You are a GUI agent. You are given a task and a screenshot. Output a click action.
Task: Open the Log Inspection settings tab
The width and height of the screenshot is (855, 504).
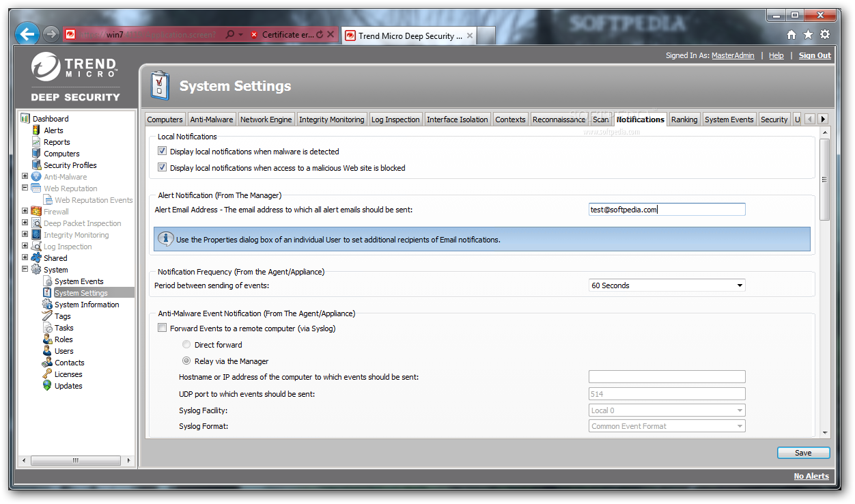(395, 120)
